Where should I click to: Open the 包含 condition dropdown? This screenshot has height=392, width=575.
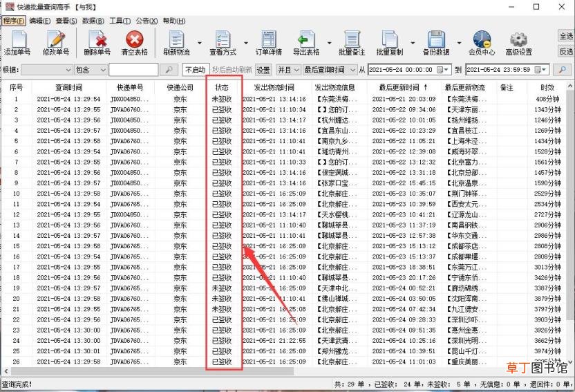pos(91,70)
